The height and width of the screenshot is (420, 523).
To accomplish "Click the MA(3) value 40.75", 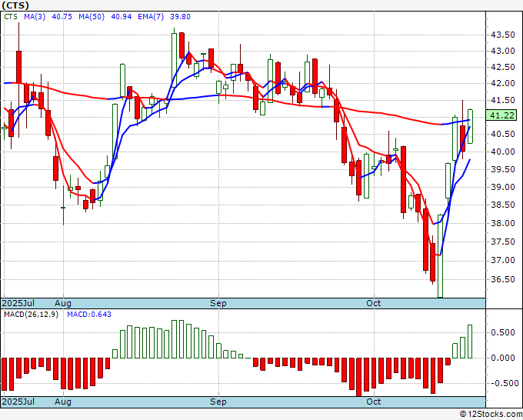I will [x=62, y=17].
